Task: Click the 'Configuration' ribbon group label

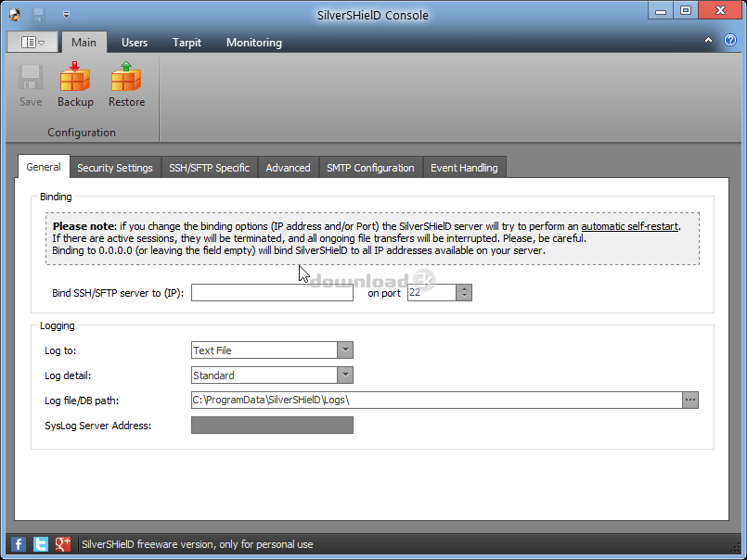Action: point(82,133)
